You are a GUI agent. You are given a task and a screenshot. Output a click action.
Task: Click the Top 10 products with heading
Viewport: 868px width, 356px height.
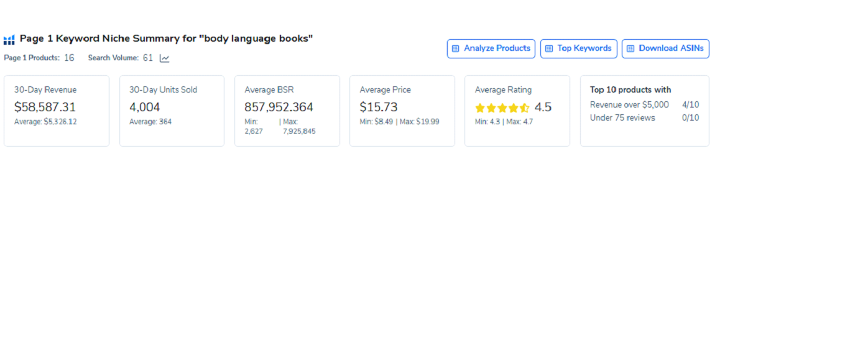click(x=630, y=89)
